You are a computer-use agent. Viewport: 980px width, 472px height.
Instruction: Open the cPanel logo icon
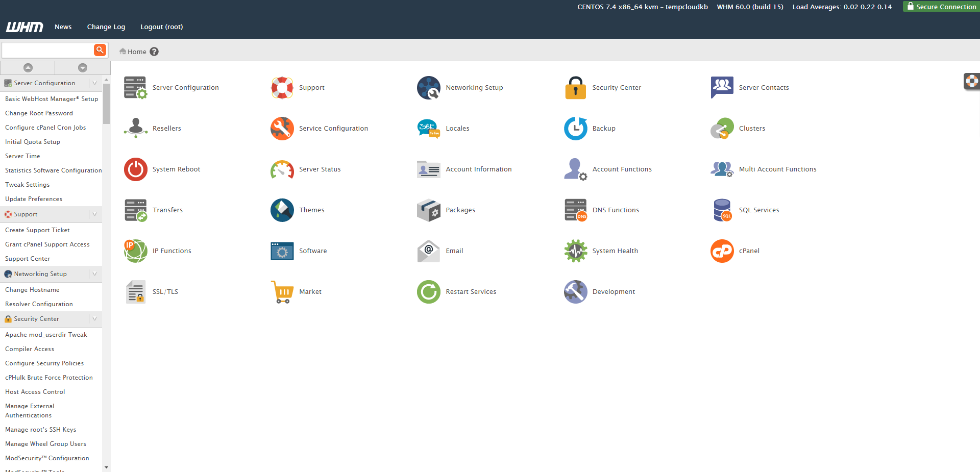(722, 251)
